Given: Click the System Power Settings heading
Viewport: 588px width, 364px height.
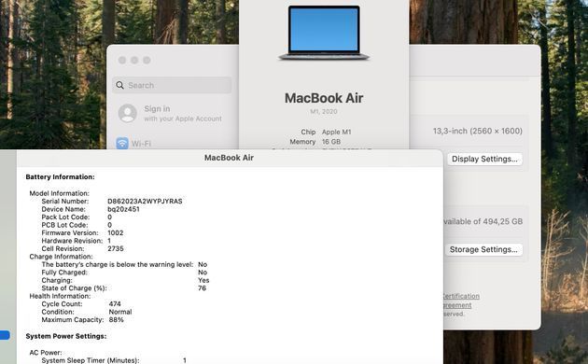Looking at the screenshot, I should 66,336.
